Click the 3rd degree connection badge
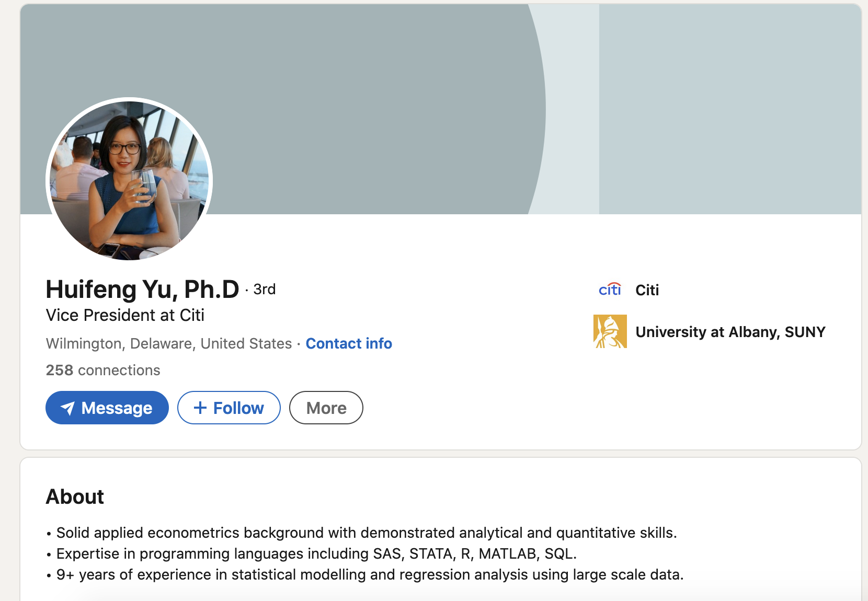The height and width of the screenshot is (601, 868). [264, 289]
